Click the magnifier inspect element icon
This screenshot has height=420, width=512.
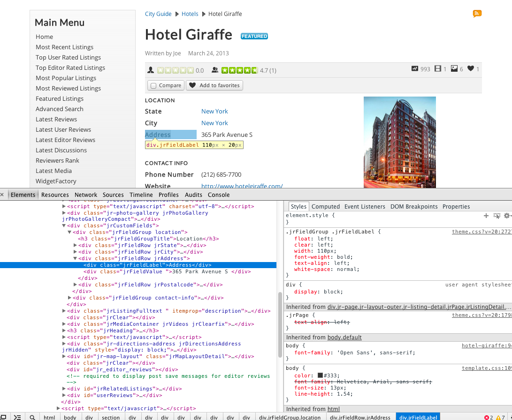[32, 417]
